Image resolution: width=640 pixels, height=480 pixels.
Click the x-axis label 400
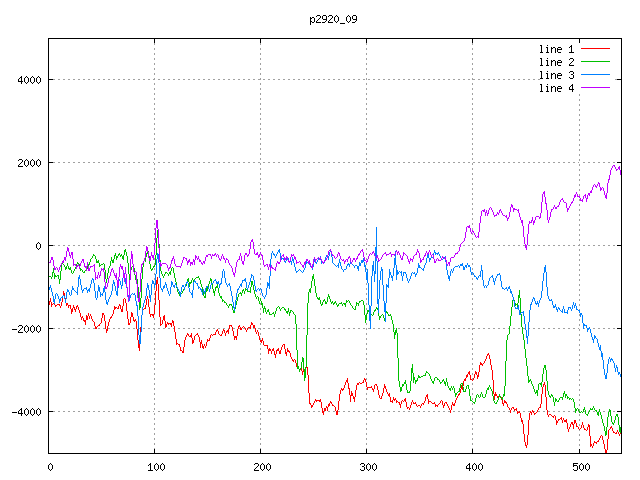pyautogui.click(x=474, y=467)
